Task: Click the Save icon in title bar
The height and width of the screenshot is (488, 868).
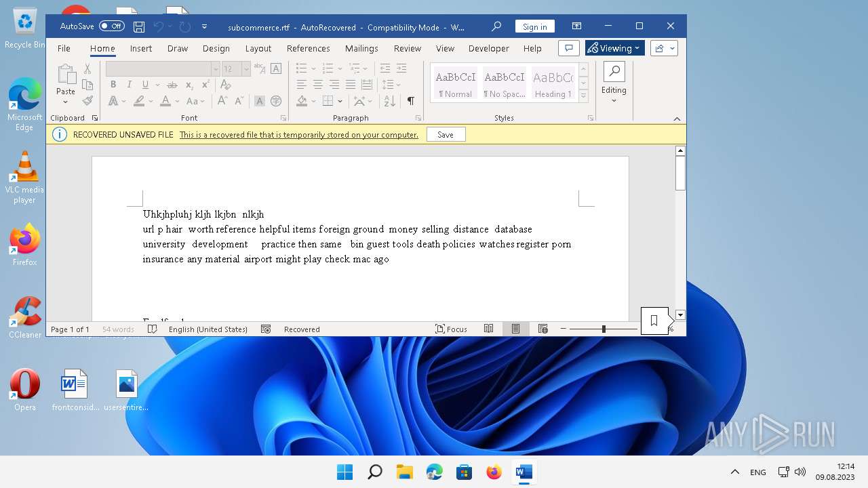Action: pos(139,27)
